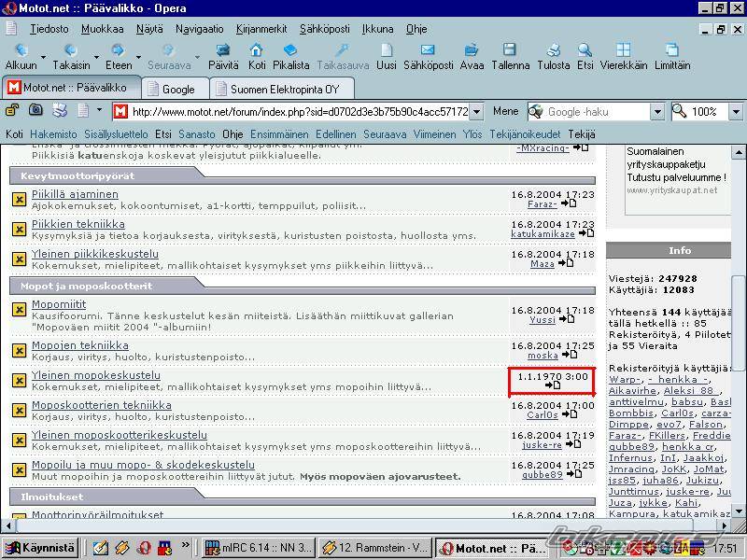Click the Opera icon in the quick launch bar
Screen dimensions: 747x560
[x=144, y=548]
